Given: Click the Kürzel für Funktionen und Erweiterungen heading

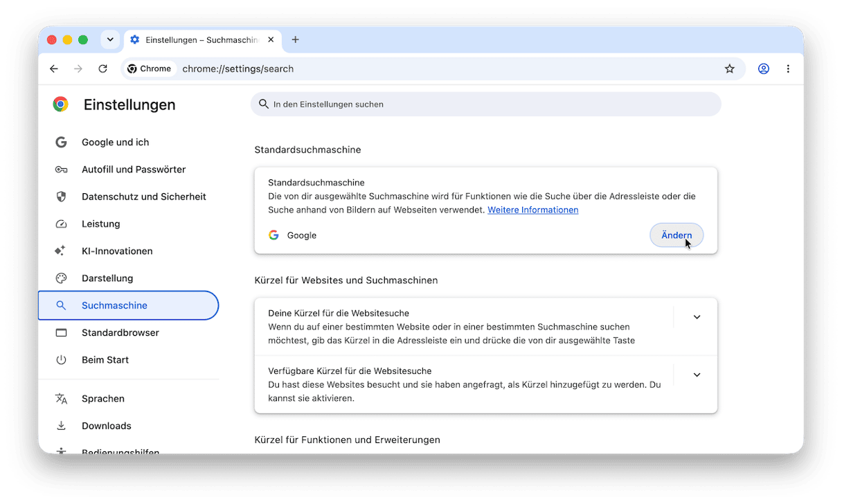Looking at the screenshot, I should coord(347,440).
